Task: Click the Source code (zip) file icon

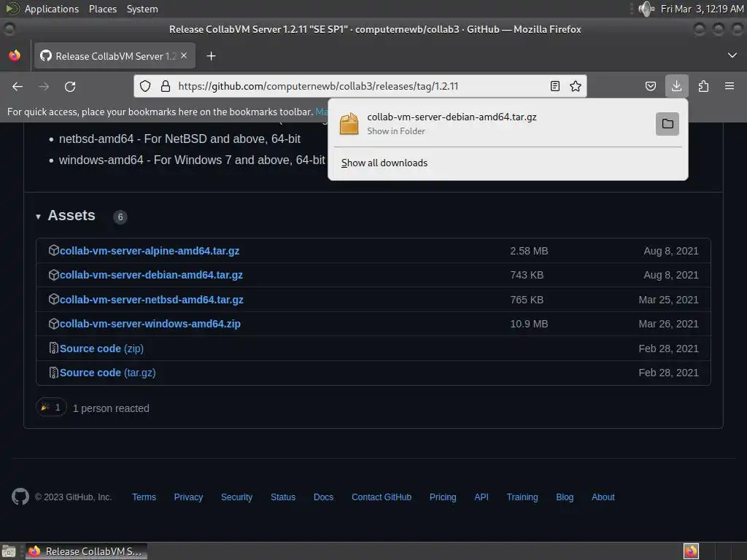Action: click(54, 348)
